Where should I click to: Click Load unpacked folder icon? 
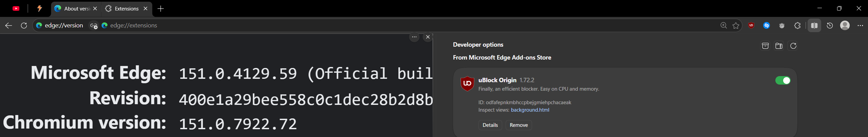779,46
